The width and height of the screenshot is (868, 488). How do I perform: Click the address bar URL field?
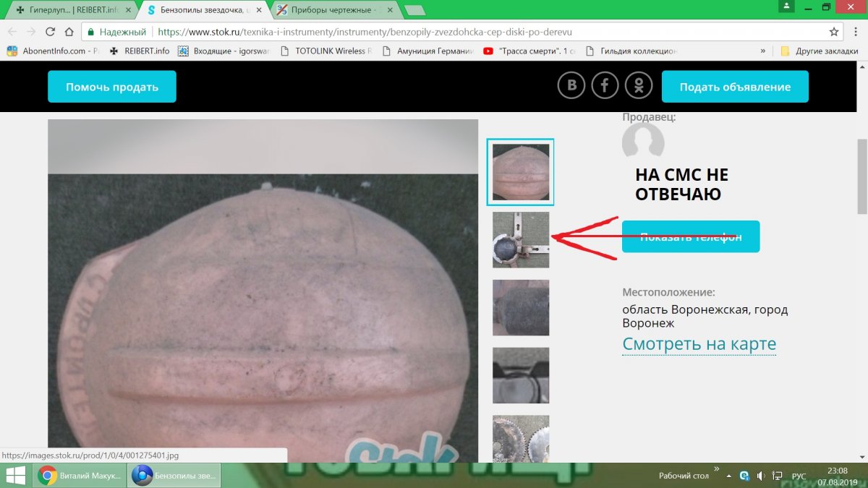tap(463, 32)
